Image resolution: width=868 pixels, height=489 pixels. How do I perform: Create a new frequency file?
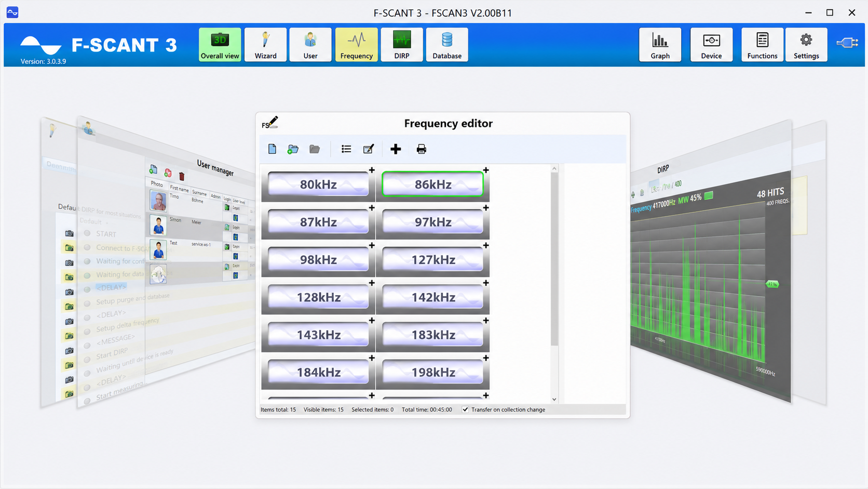(272, 149)
